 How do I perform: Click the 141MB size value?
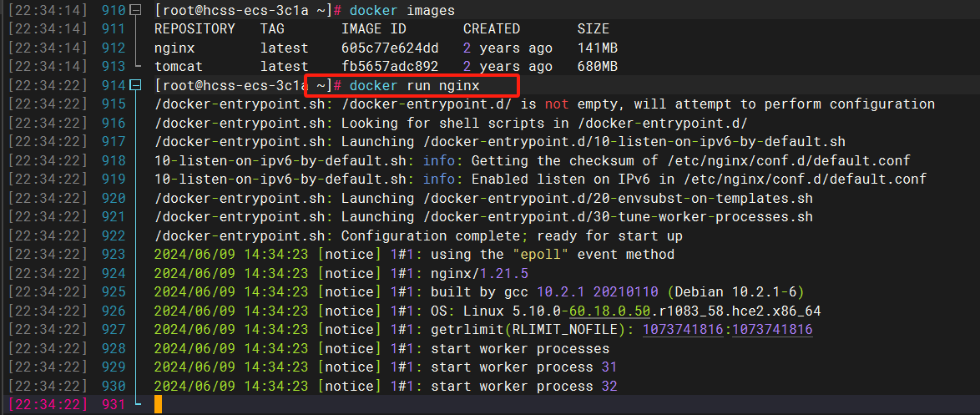[598, 48]
